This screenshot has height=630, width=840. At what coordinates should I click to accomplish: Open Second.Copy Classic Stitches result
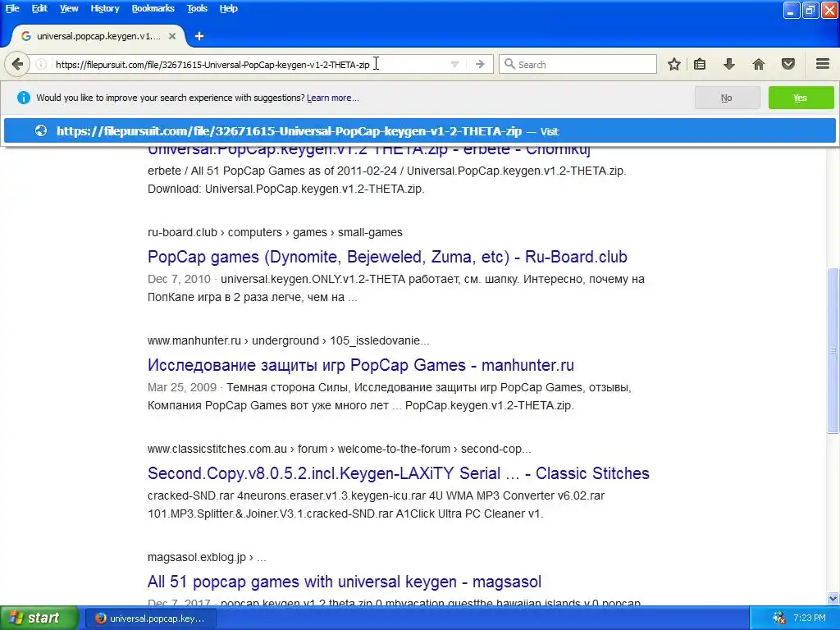point(398,473)
